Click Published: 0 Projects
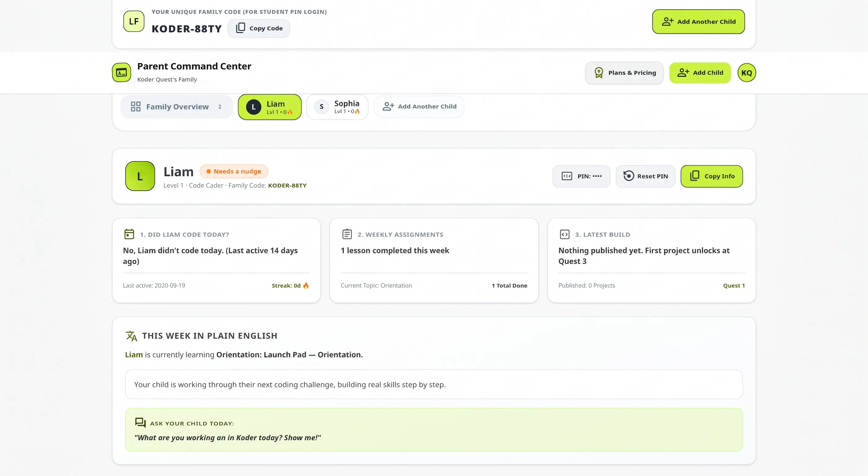The width and height of the screenshot is (868, 476). point(586,285)
